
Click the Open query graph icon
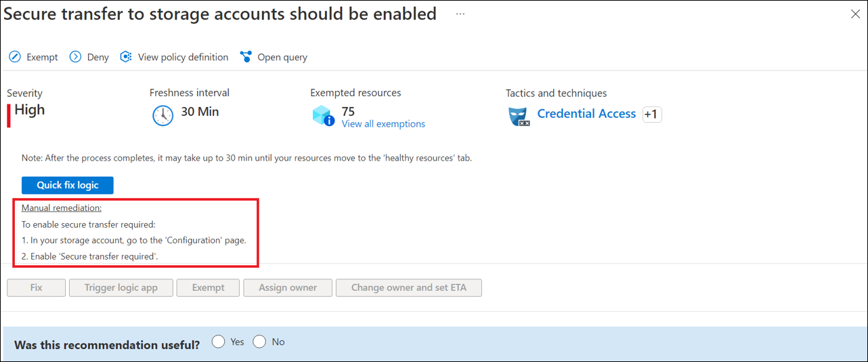tap(246, 57)
